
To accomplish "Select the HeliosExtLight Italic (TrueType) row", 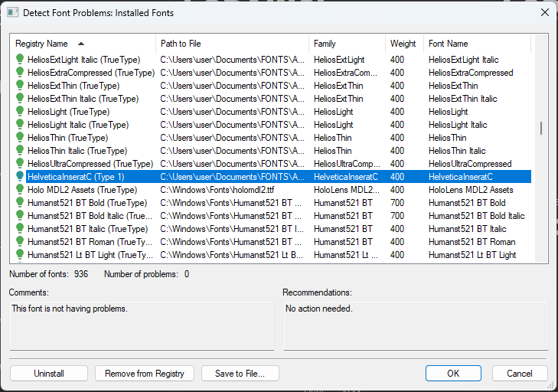I will pyautogui.click(x=270, y=60).
